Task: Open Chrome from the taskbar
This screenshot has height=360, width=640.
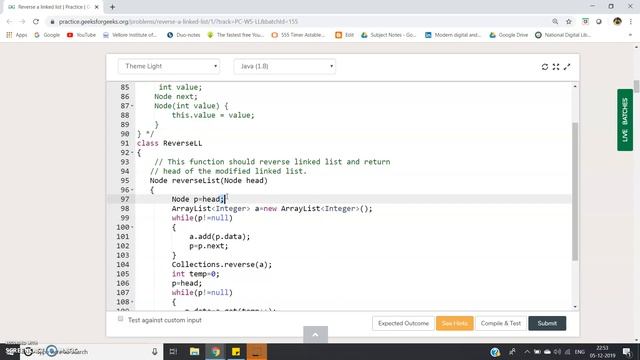Action: 216,351
